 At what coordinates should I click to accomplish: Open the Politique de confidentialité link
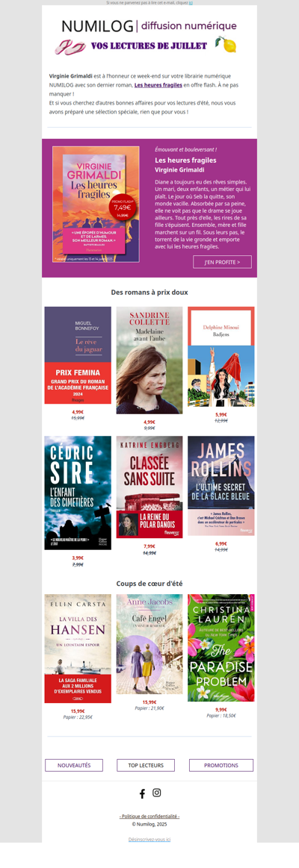click(x=149, y=816)
